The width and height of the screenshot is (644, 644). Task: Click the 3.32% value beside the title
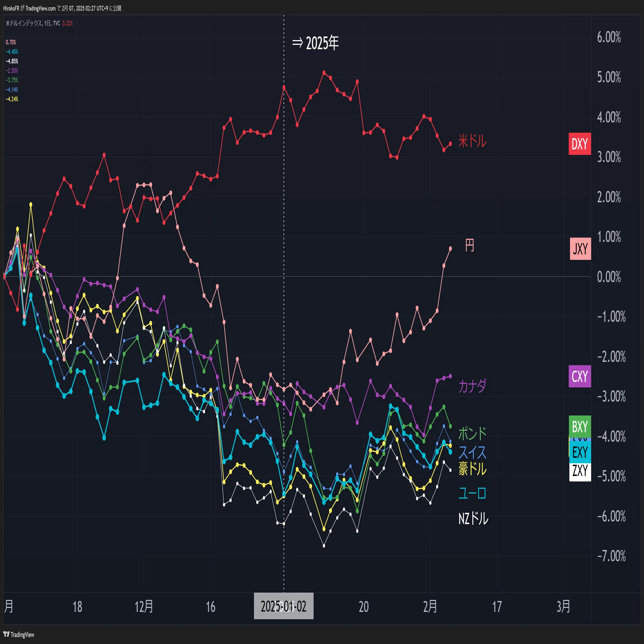pos(67,23)
